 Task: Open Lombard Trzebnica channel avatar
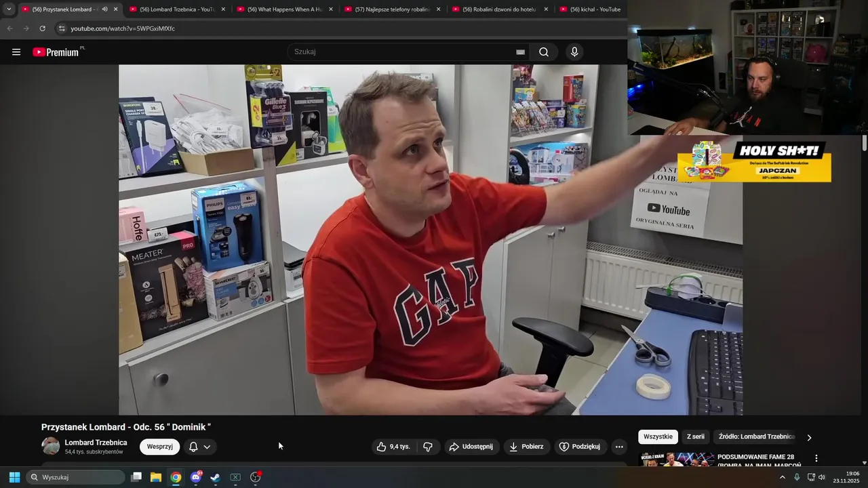point(51,446)
